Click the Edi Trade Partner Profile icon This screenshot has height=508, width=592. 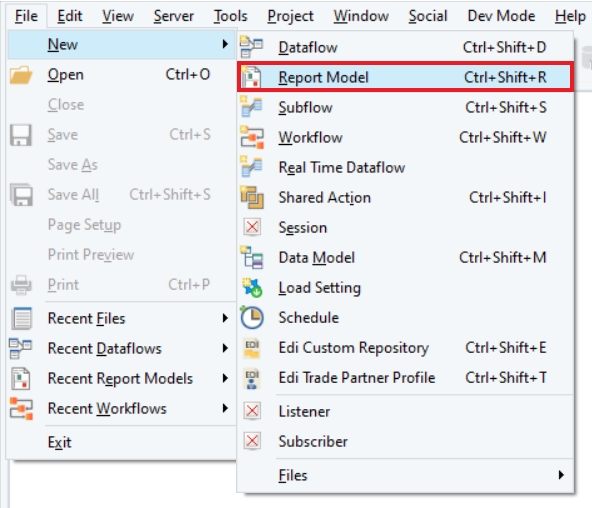click(x=252, y=378)
